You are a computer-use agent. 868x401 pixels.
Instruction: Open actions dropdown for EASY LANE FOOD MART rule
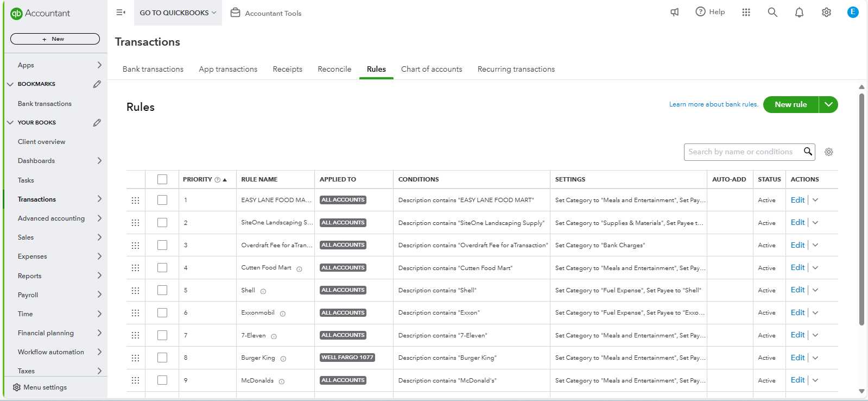[x=815, y=200]
